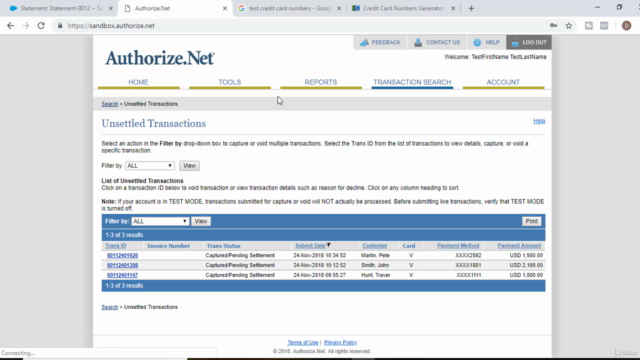Reload the page with the refresh icon

(41, 26)
